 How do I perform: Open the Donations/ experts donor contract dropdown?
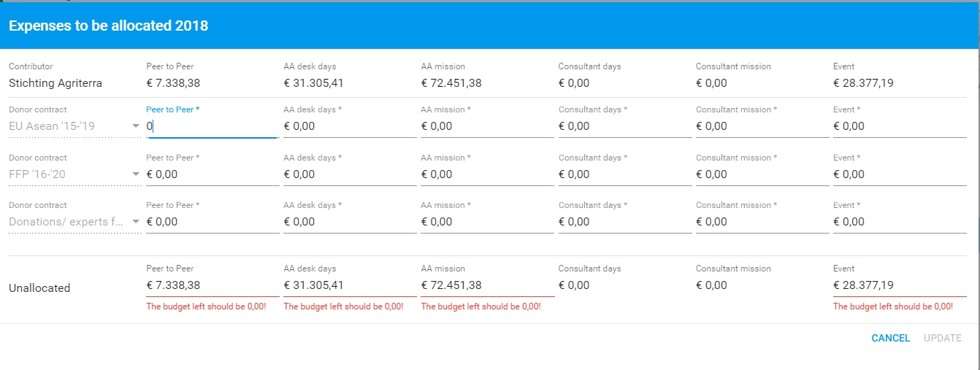[x=74, y=222]
